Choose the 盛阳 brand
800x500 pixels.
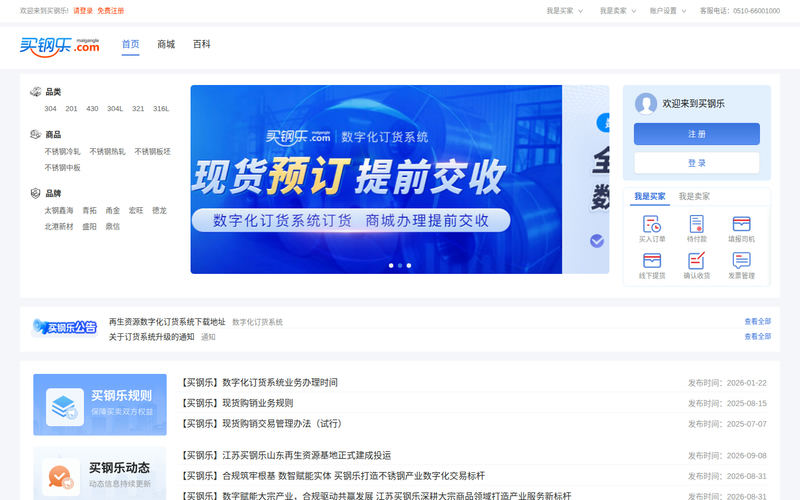coord(89,227)
